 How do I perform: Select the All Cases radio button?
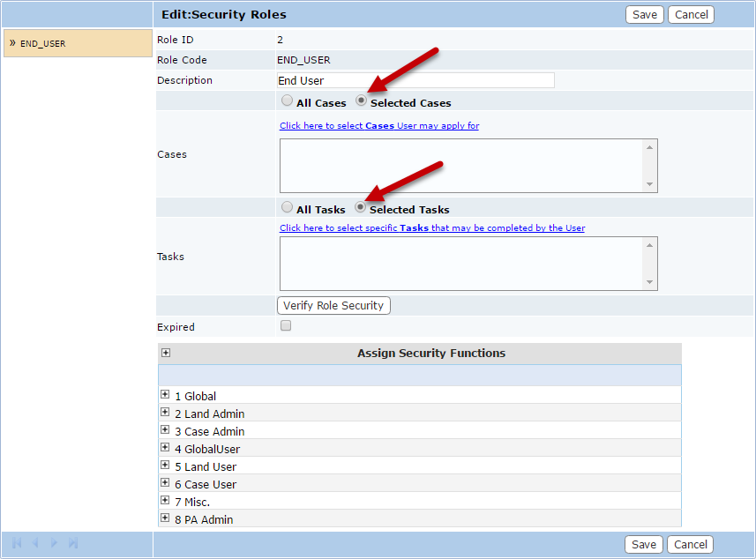click(x=287, y=101)
